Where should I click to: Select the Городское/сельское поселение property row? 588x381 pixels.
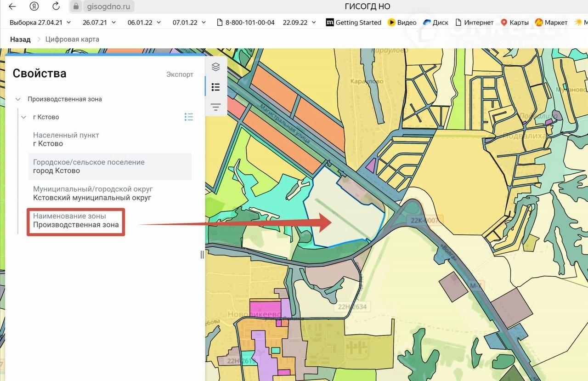pyautogui.click(x=110, y=166)
